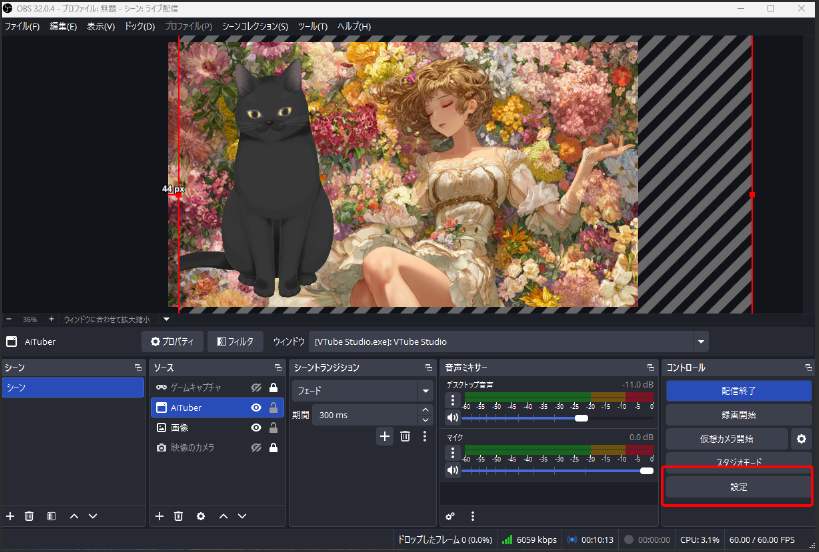Open the mic channel's three-dot options menu
Viewport: 819px width, 552px height.
(x=452, y=452)
